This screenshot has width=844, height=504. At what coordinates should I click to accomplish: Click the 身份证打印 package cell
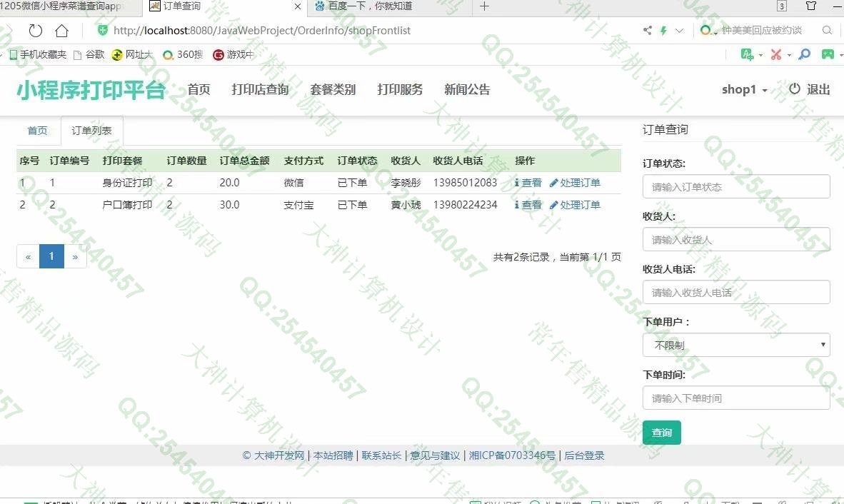[128, 183]
